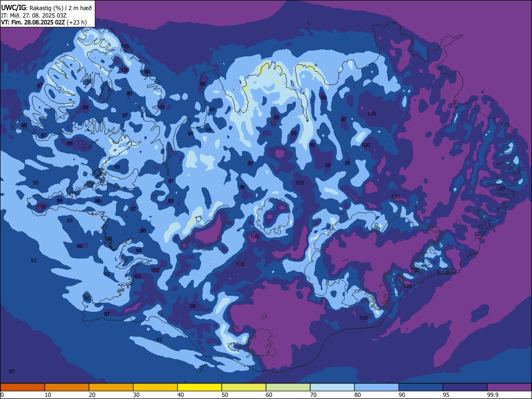Click the '92' humidity value on the map

click(x=159, y=339)
